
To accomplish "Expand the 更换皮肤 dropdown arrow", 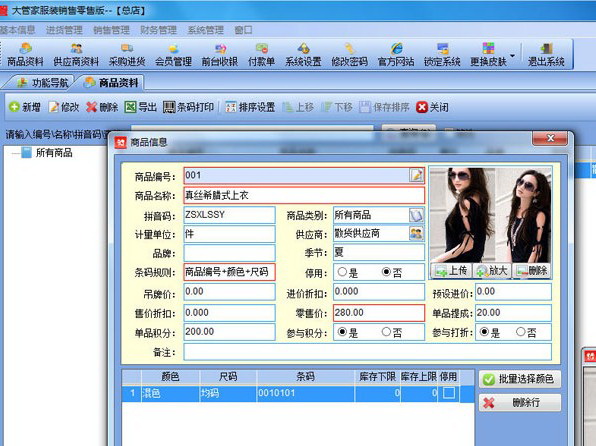I will (x=512, y=56).
